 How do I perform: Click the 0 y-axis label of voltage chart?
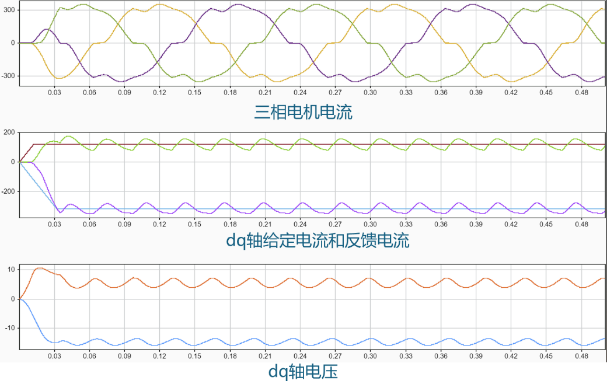click(x=13, y=299)
